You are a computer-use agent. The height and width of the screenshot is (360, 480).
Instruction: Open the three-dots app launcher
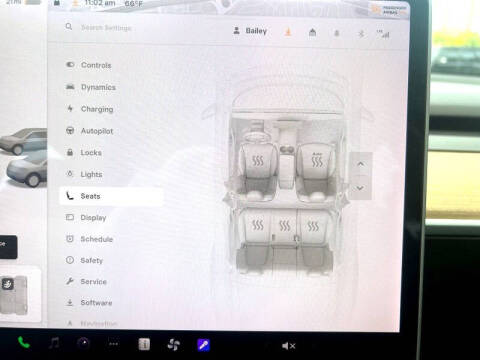113,344
